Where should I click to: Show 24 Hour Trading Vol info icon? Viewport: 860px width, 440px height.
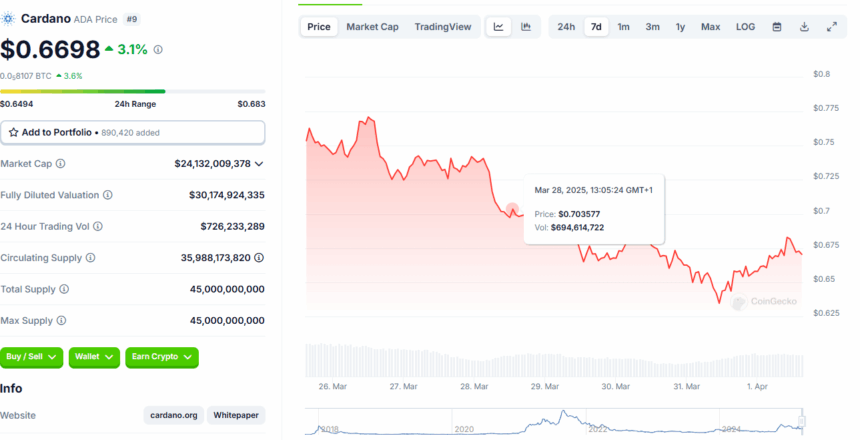pyautogui.click(x=98, y=226)
